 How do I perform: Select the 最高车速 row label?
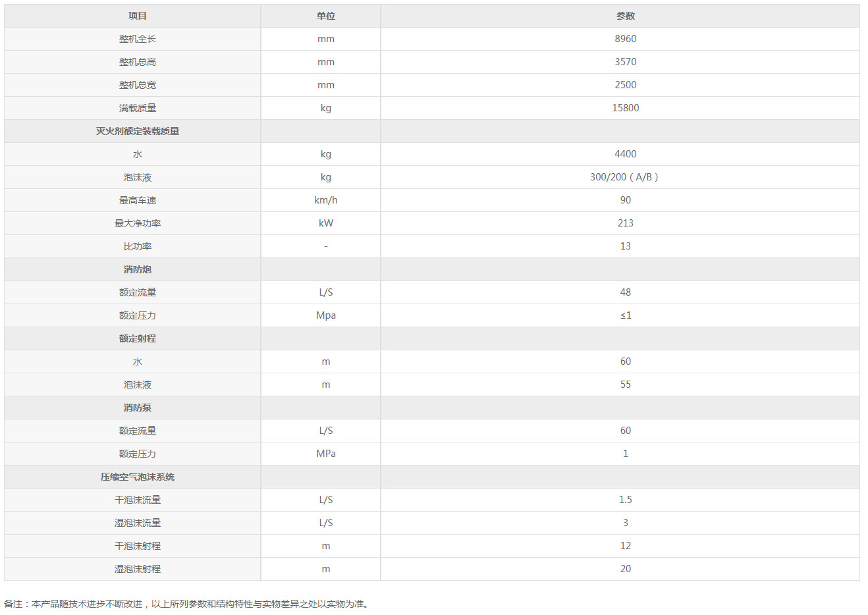138,200
